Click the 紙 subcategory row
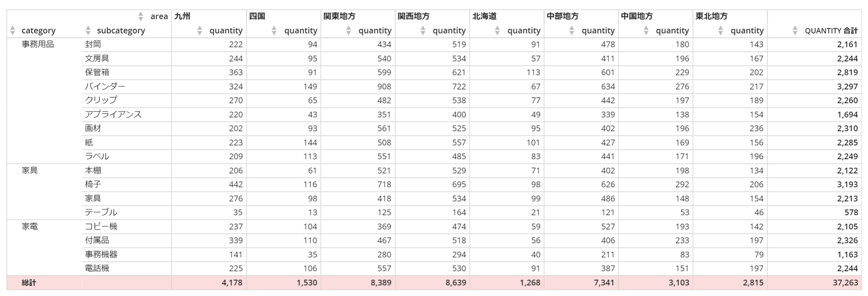 [x=89, y=143]
